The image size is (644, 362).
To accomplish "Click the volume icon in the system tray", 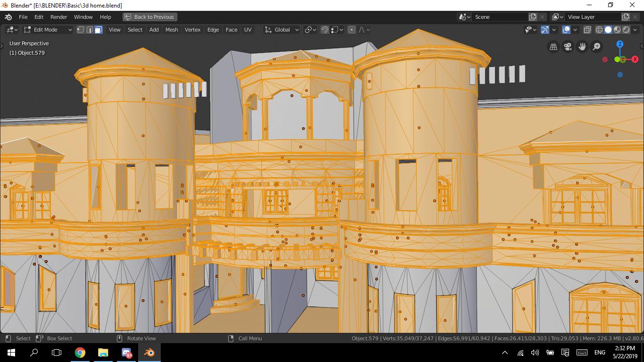I will click(535, 352).
